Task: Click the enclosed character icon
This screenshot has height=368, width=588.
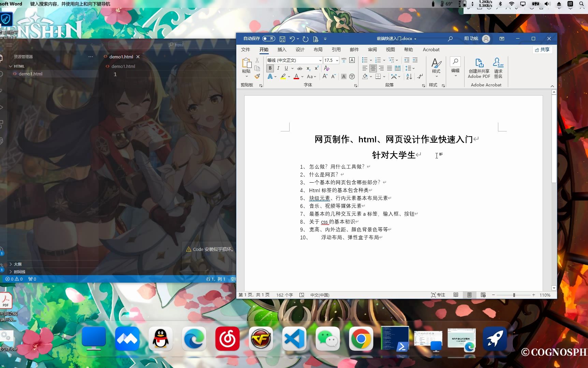Action: [x=352, y=76]
